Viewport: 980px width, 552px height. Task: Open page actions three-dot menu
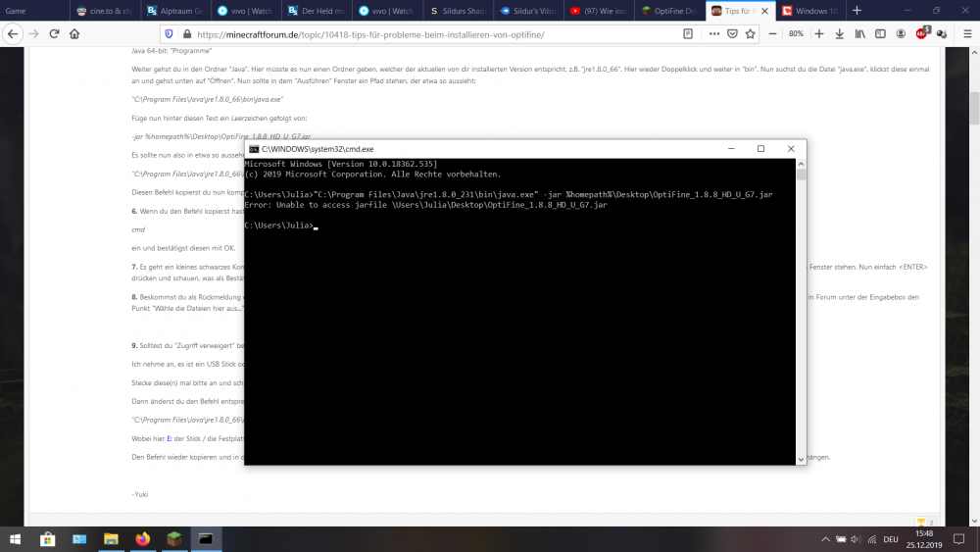tap(713, 34)
